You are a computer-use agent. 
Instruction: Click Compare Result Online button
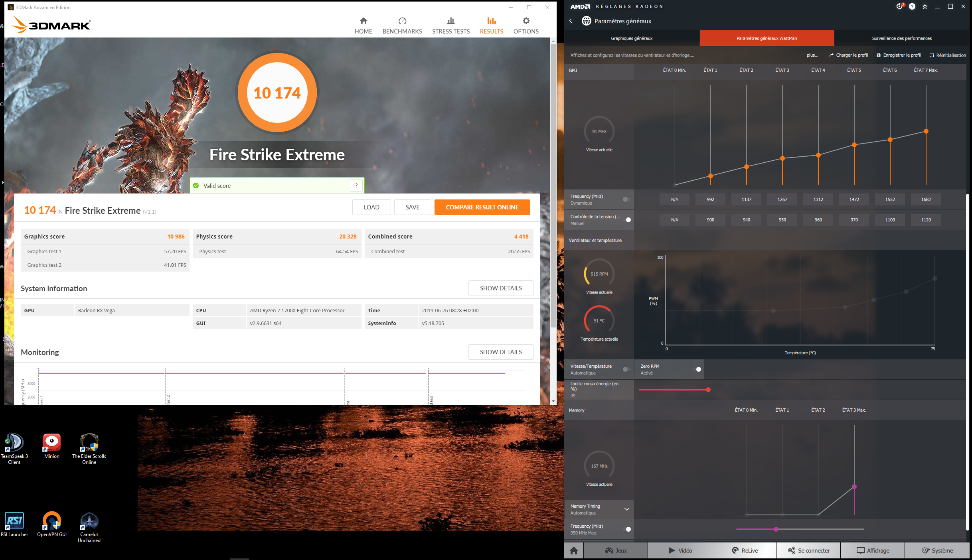tap(482, 207)
